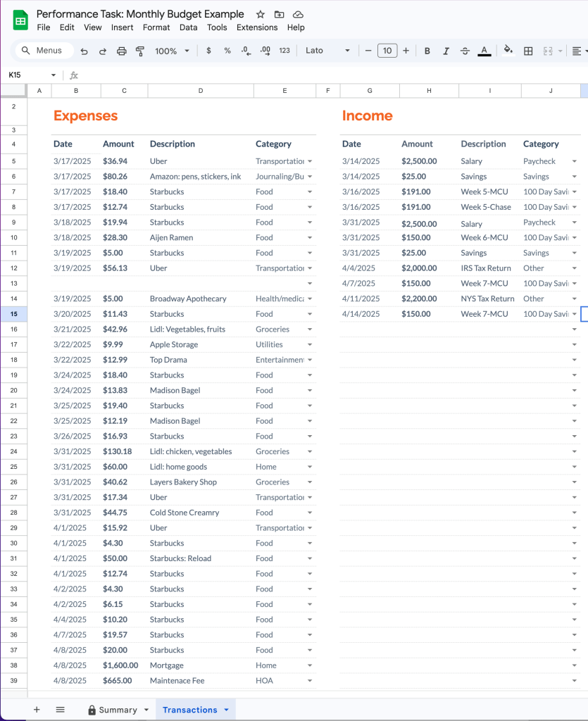
Task: Toggle Strikethrough formatting
Action: point(465,51)
